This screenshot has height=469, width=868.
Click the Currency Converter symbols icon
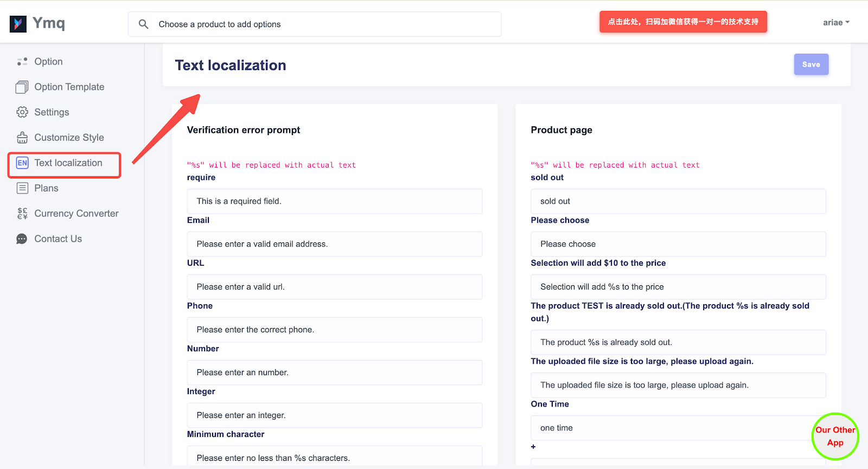click(22, 214)
